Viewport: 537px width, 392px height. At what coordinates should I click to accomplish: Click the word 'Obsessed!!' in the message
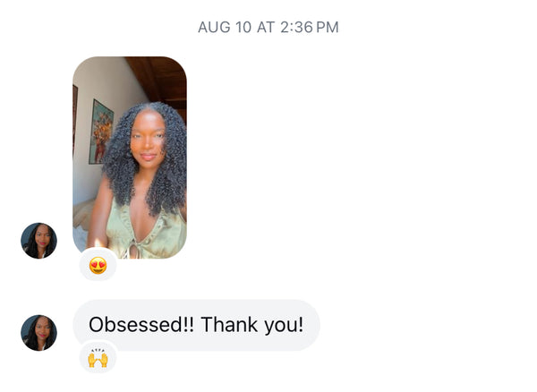click(141, 324)
